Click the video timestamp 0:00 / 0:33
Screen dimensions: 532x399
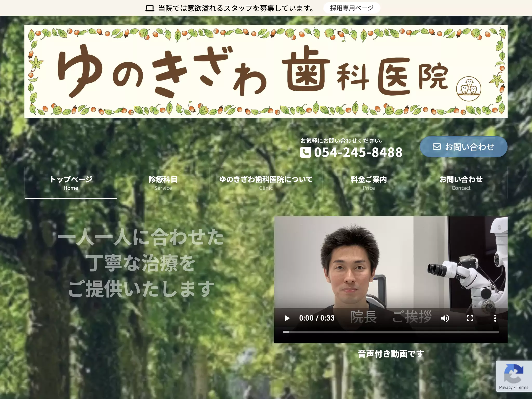click(x=317, y=318)
